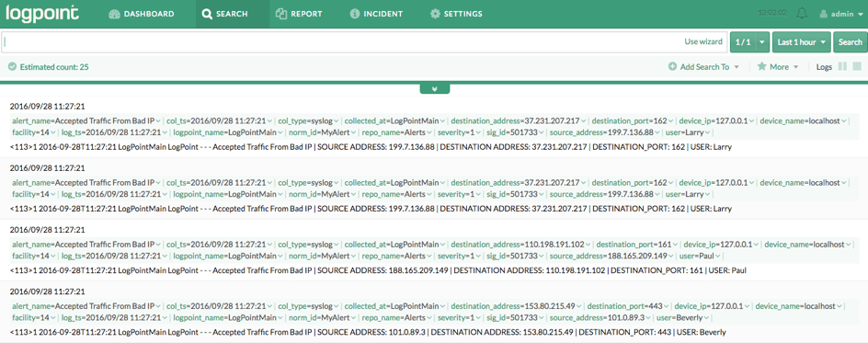Switch Logs to grid view layout
The width and height of the screenshot is (868, 343).
click(857, 66)
